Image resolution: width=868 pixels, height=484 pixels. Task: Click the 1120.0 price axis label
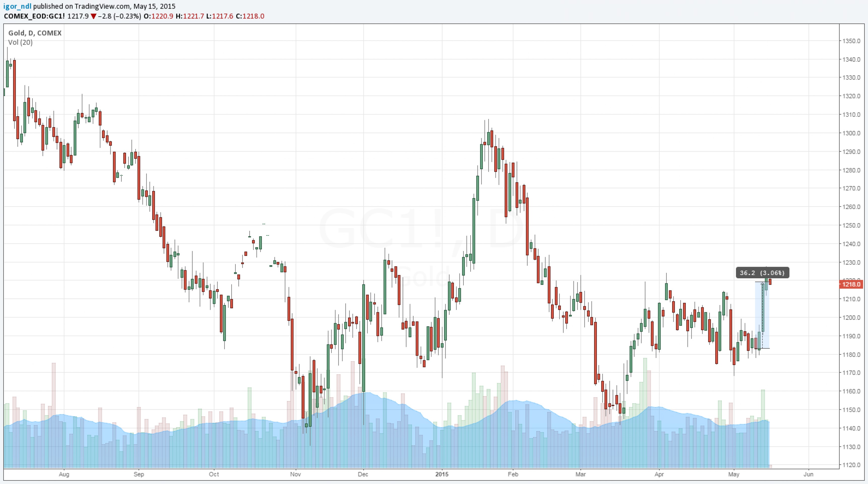[851, 465]
